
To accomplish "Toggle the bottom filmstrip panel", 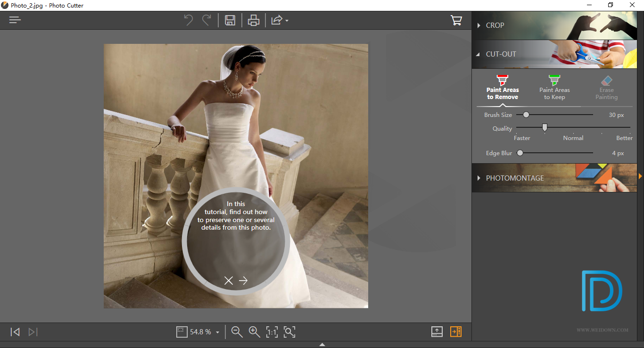I will click(x=437, y=332).
